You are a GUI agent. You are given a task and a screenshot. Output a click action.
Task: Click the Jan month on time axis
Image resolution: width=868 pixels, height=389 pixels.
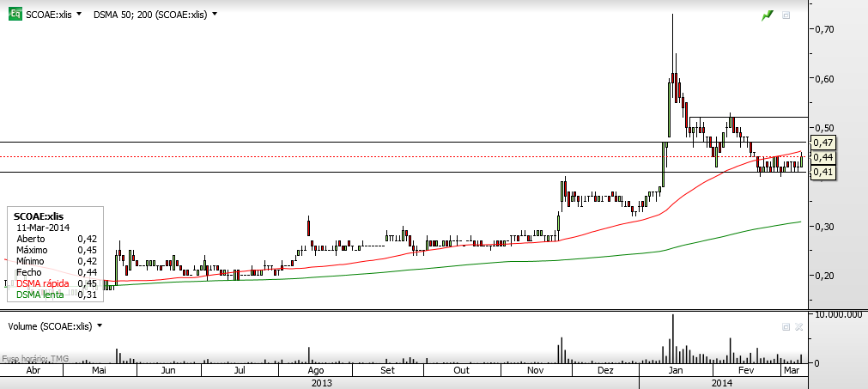[x=676, y=369]
